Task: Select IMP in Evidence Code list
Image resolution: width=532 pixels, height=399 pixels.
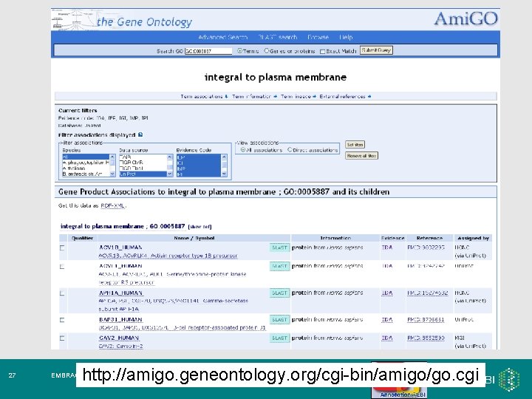Action: click(x=199, y=168)
